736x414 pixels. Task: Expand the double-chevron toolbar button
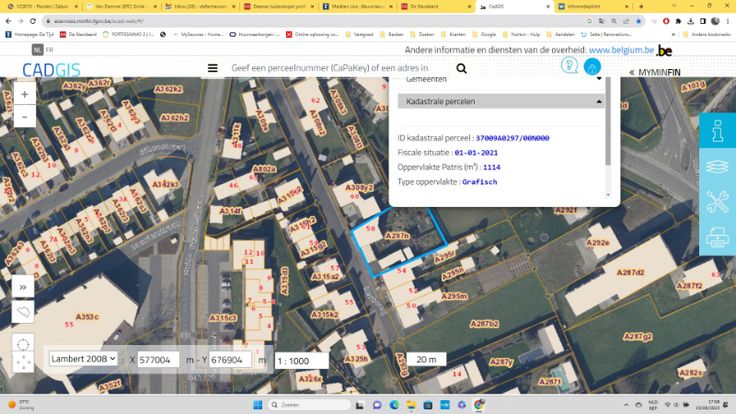(x=23, y=286)
